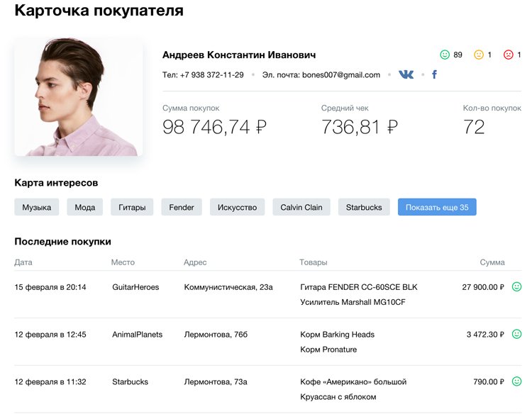
Task: Click the Сумма column header
Action: click(x=492, y=262)
